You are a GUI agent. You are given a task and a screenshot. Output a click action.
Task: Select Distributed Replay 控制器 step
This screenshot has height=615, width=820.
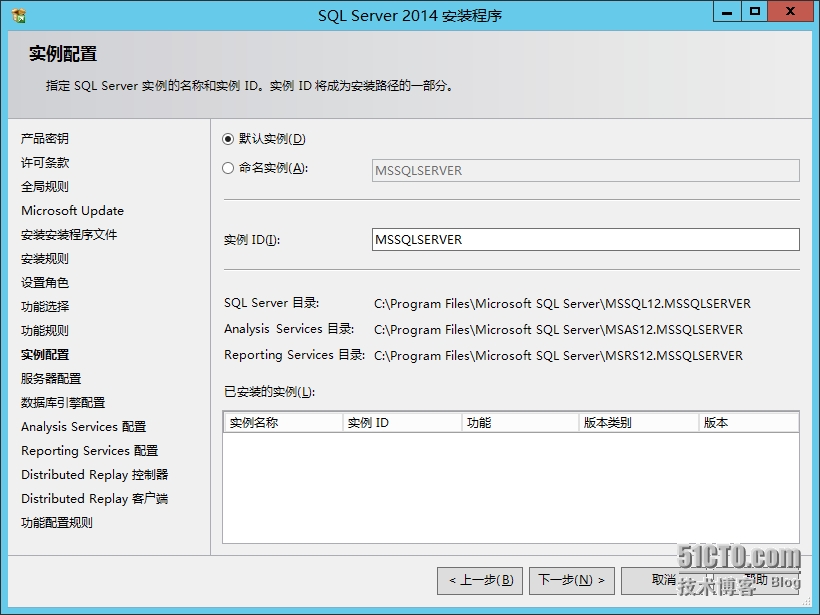(x=95, y=475)
